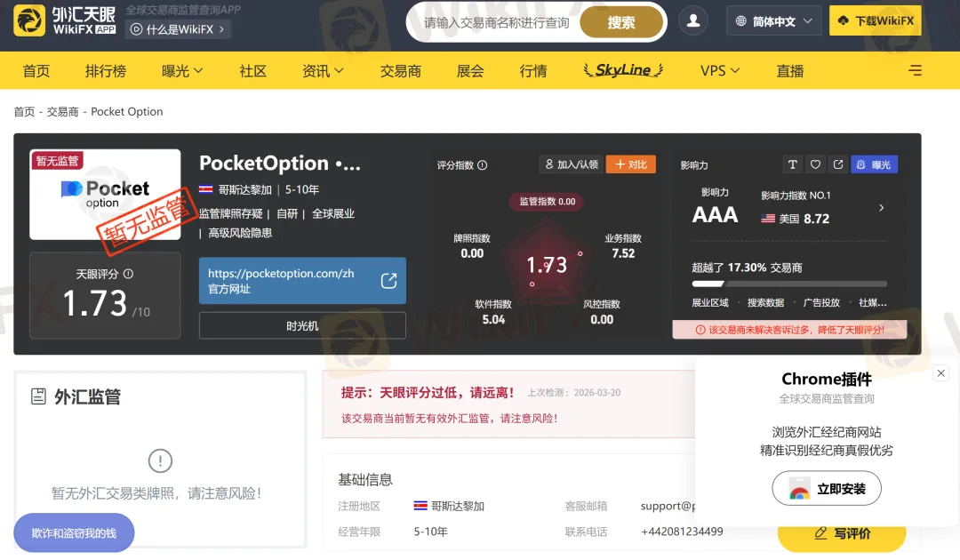Click the WikiFX logo
The width and height of the screenshot is (960, 560).
[65, 20]
